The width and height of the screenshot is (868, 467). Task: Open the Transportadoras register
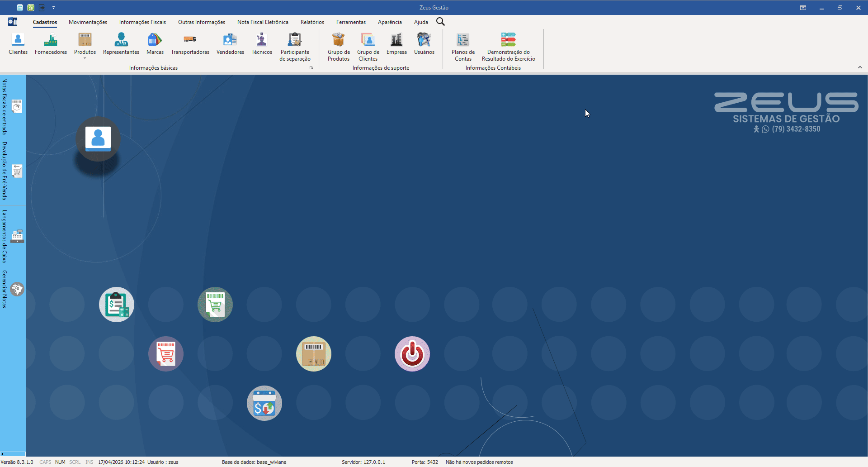pyautogui.click(x=190, y=44)
